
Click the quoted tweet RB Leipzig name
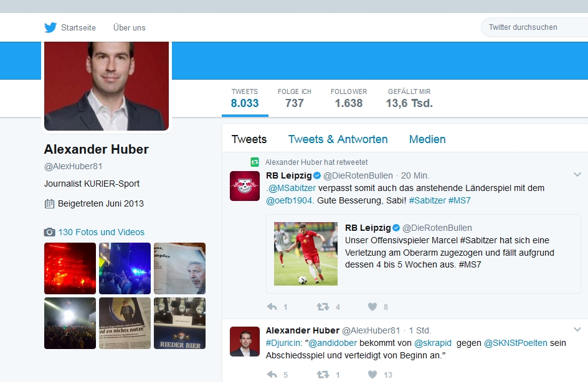[x=368, y=228]
